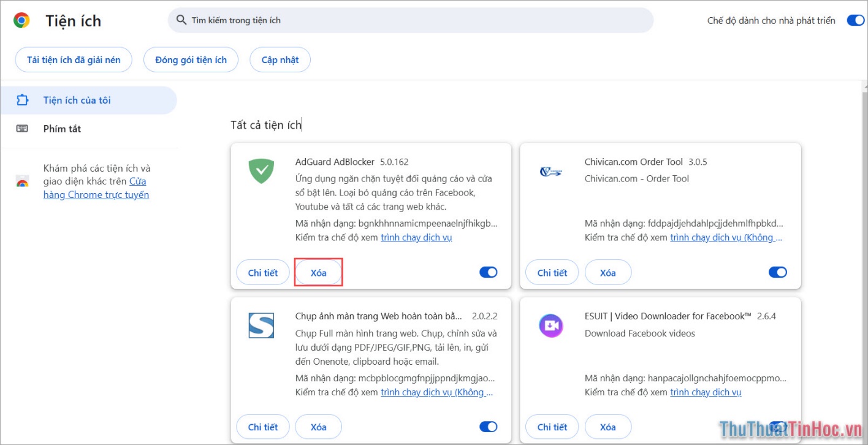Click the search magnifier icon
Image resolution: width=868 pixels, height=445 pixels.
click(181, 20)
